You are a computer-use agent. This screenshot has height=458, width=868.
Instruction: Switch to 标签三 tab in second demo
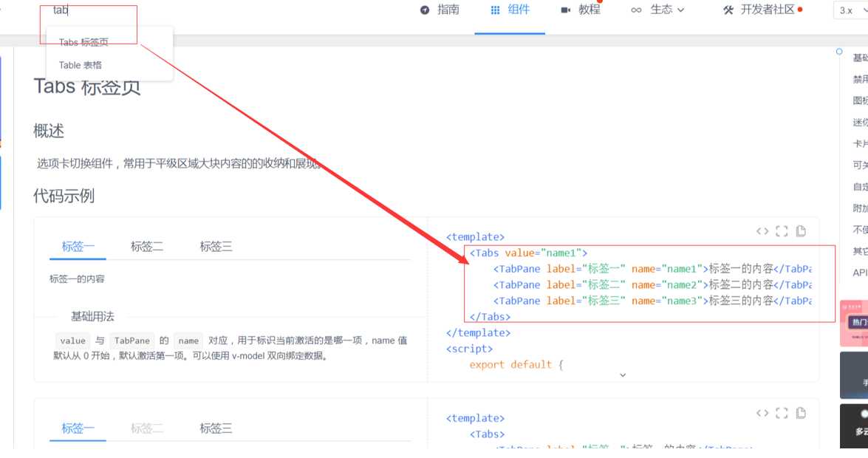coord(216,428)
